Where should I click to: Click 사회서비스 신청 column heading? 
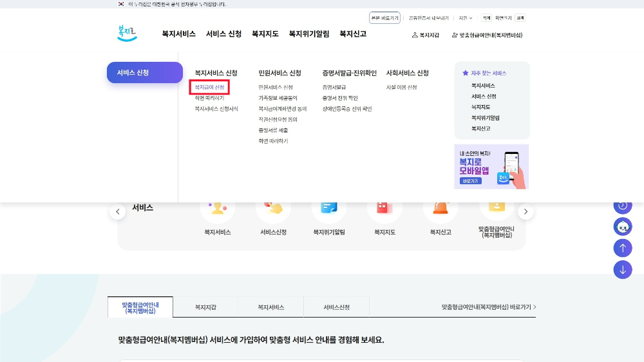point(408,73)
